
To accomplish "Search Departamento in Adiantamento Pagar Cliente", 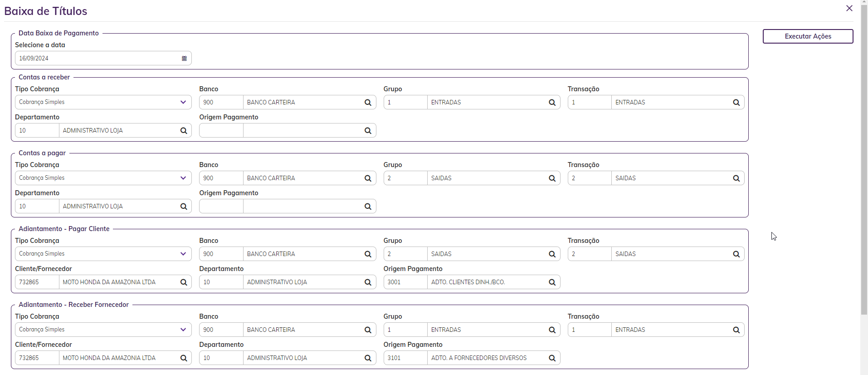I will point(368,282).
